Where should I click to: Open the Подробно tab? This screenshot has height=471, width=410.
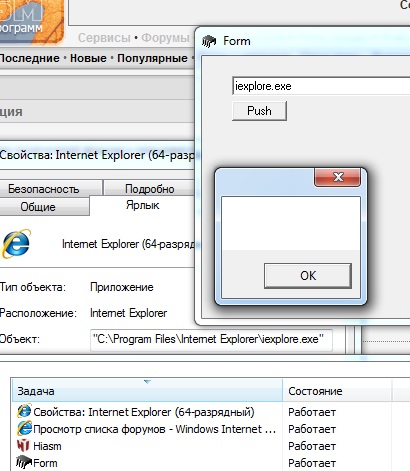(149, 189)
